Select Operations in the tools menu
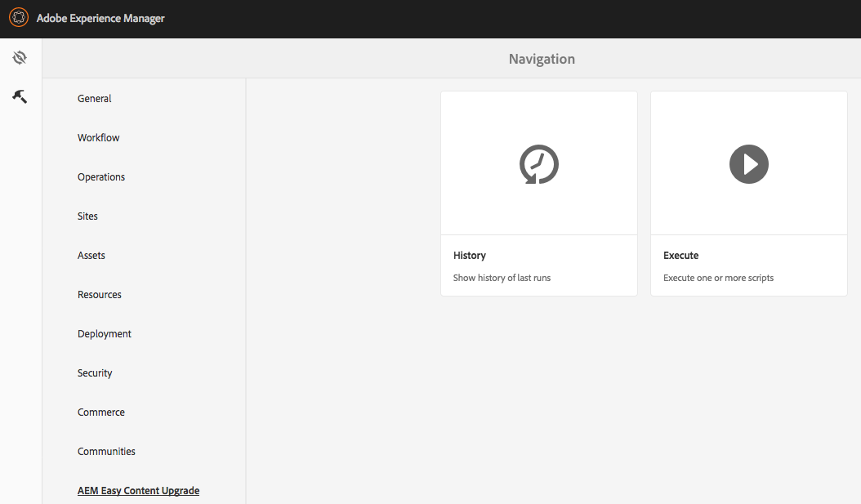The image size is (861, 504). [x=101, y=176]
